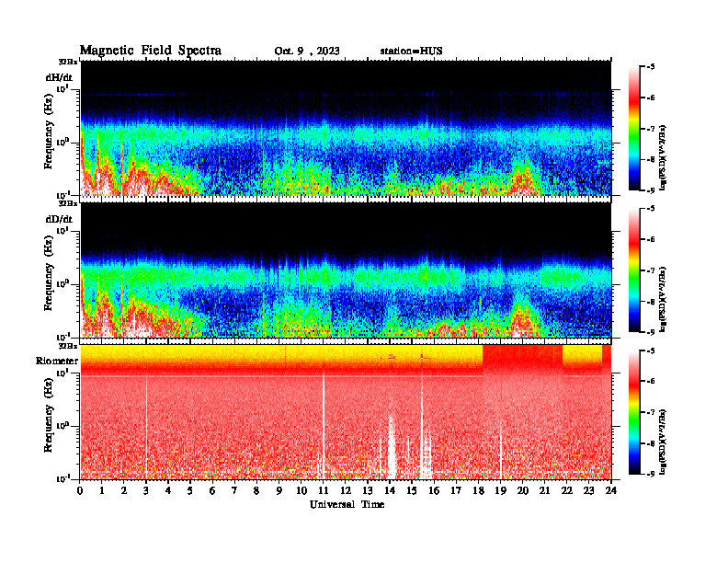The height and width of the screenshot is (563, 728).
Task: Click inside the Riometer spectrogram plot
Action: click(346, 412)
